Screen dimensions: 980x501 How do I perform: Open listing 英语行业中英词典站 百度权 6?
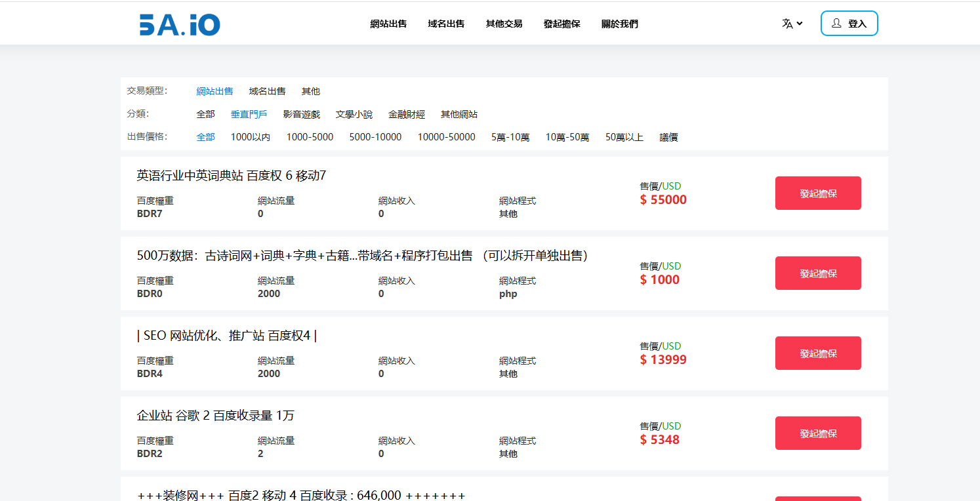pyautogui.click(x=231, y=176)
